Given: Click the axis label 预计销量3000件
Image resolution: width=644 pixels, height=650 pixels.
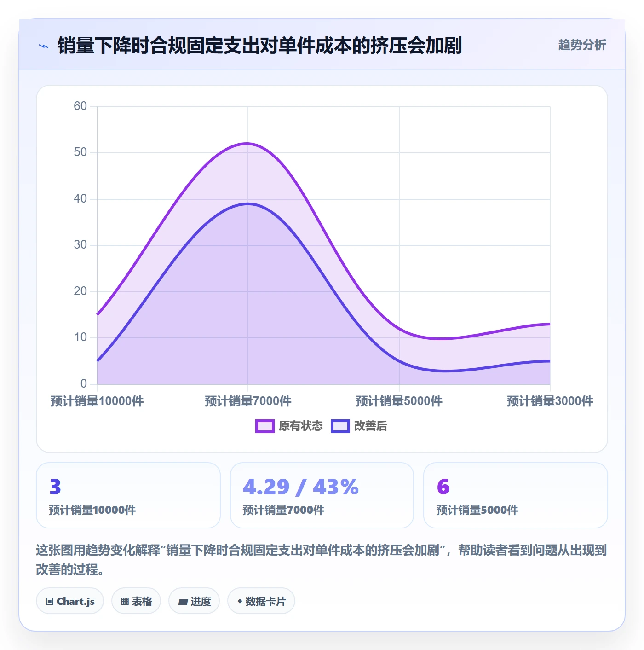Looking at the screenshot, I should 550,401.
